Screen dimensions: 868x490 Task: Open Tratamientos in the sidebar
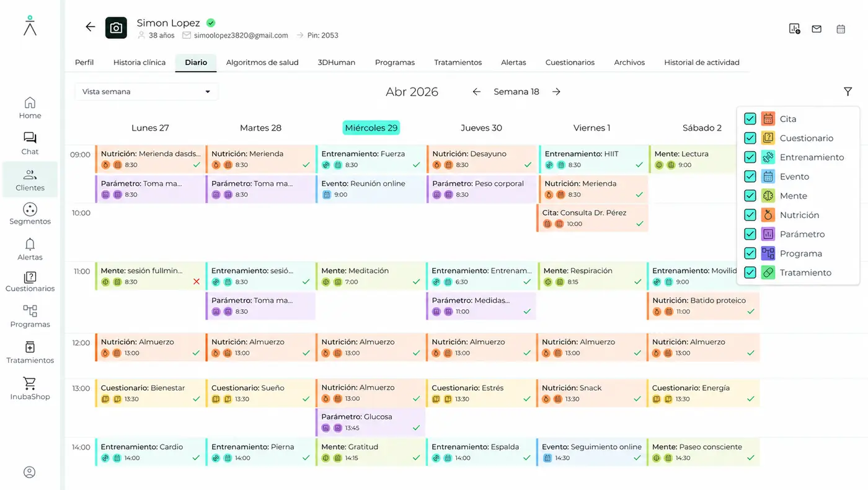(x=30, y=352)
